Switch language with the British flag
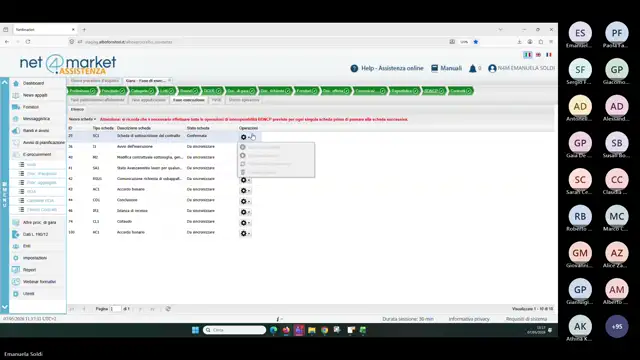This screenshot has height=360, width=640. tap(538, 55)
